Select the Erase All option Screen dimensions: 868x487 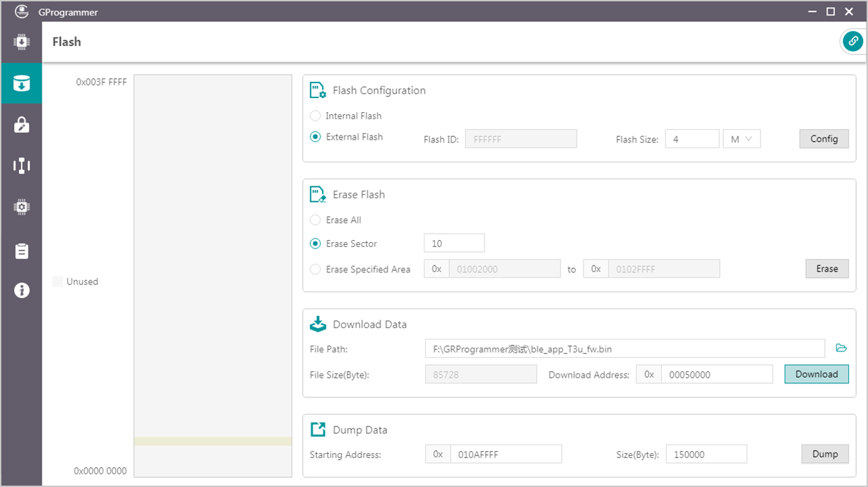click(x=316, y=220)
